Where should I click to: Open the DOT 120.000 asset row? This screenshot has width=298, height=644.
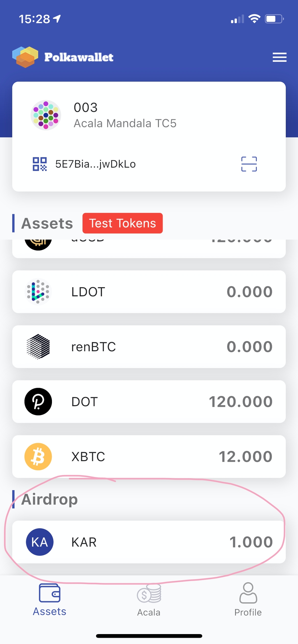pyautogui.click(x=149, y=402)
